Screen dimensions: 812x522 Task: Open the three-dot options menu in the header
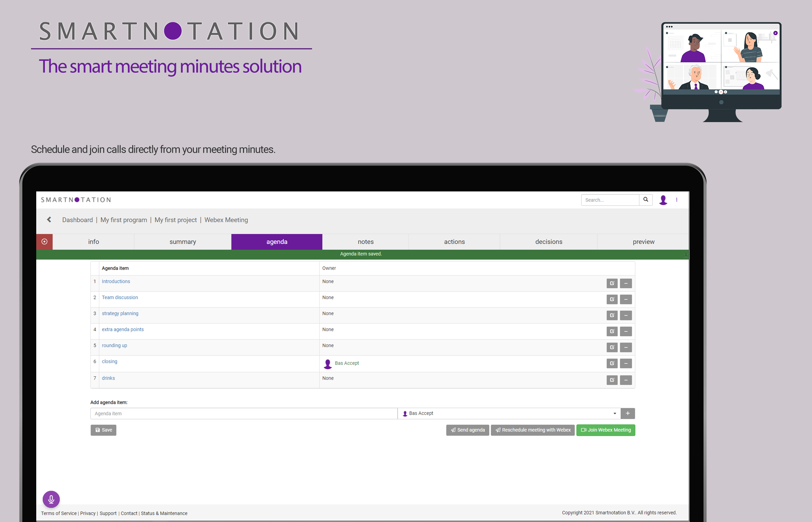[677, 200]
